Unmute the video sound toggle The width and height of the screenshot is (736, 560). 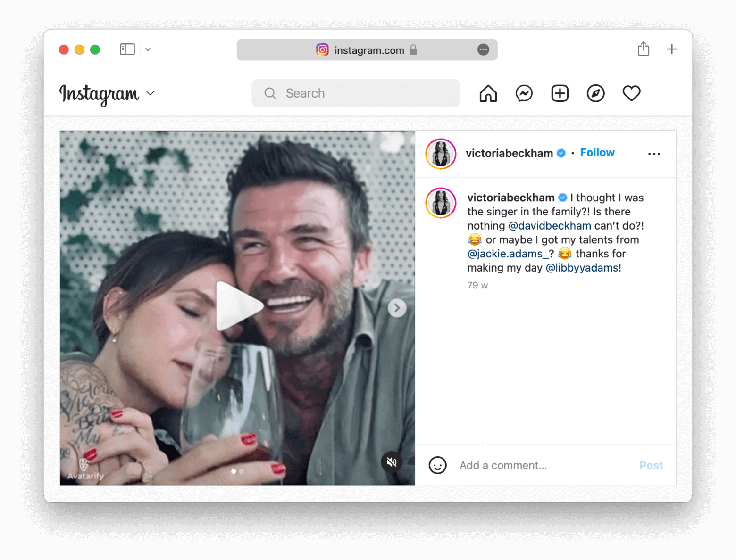click(x=392, y=462)
